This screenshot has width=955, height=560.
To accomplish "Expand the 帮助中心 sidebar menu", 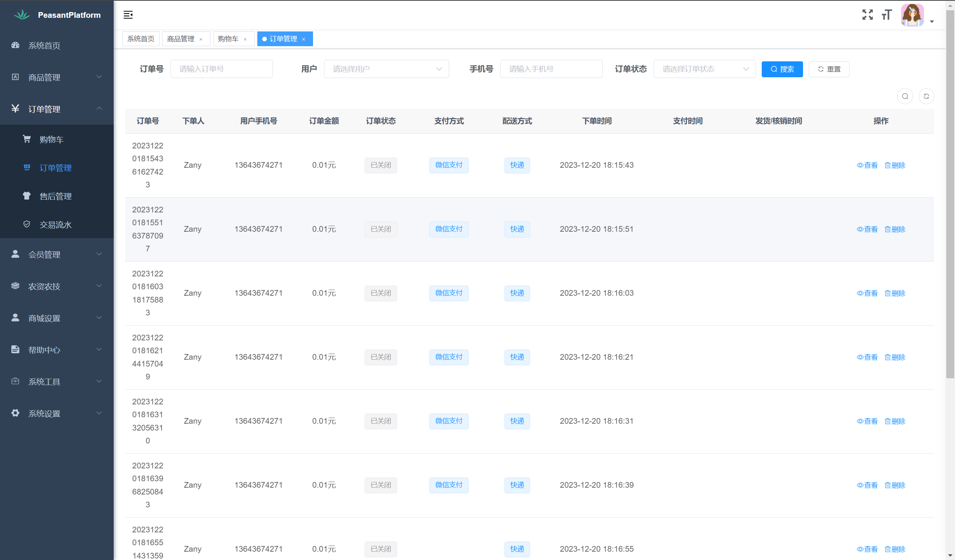I will (x=57, y=350).
